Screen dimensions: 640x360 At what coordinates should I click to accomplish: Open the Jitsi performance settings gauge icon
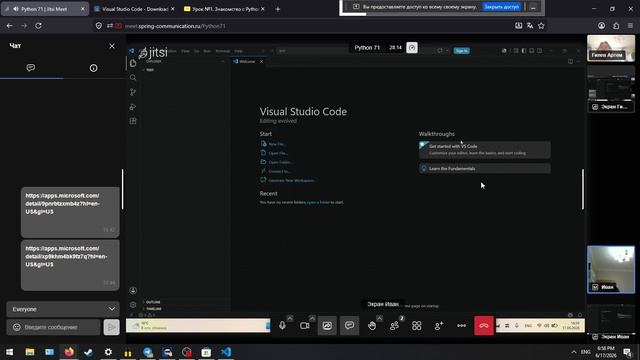coord(412,48)
